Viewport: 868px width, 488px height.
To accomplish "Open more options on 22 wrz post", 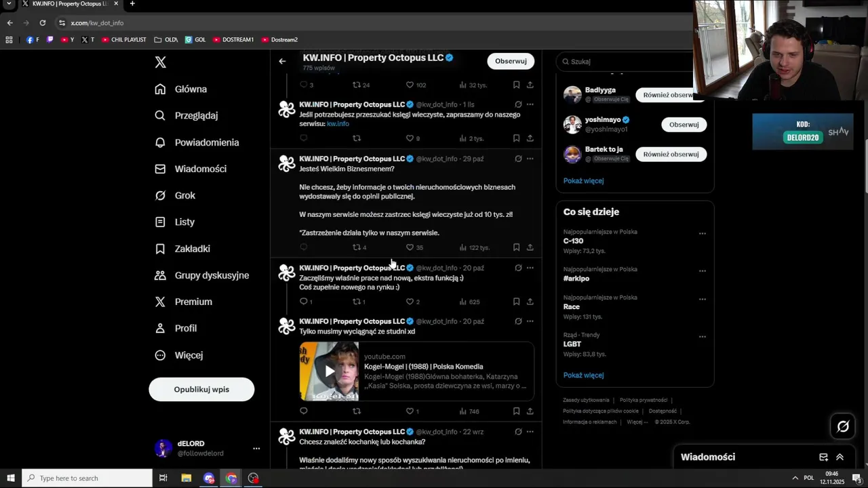I will point(530,432).
